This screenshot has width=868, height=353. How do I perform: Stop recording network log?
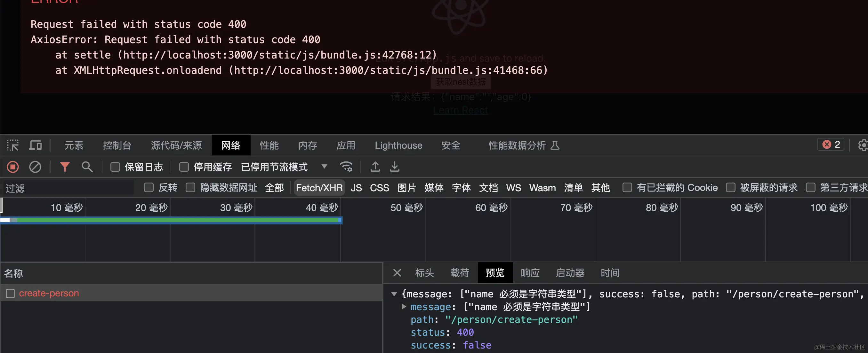click(x=13, y=167)
